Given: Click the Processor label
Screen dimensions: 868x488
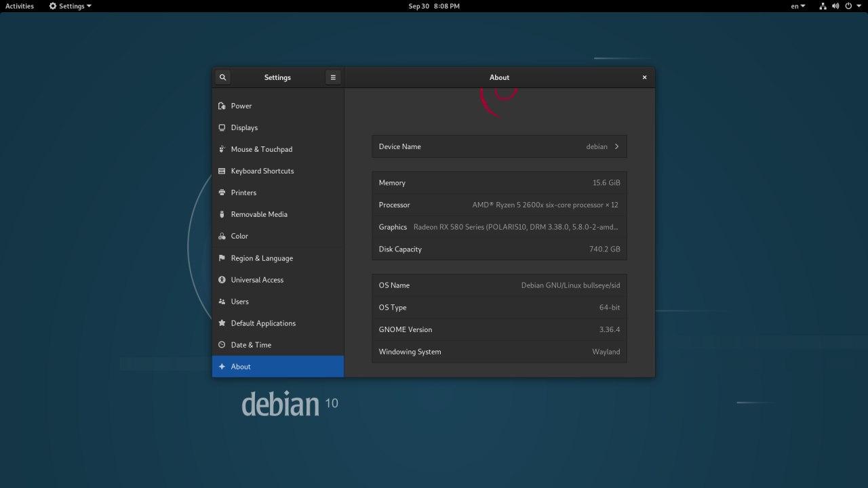Looking at the screenshot, I should point(394,205).
